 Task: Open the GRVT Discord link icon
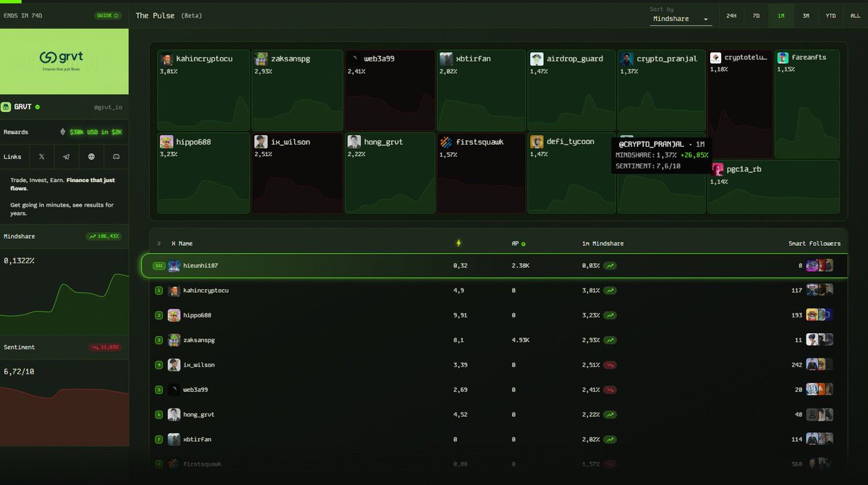click(x=116, y=156)
